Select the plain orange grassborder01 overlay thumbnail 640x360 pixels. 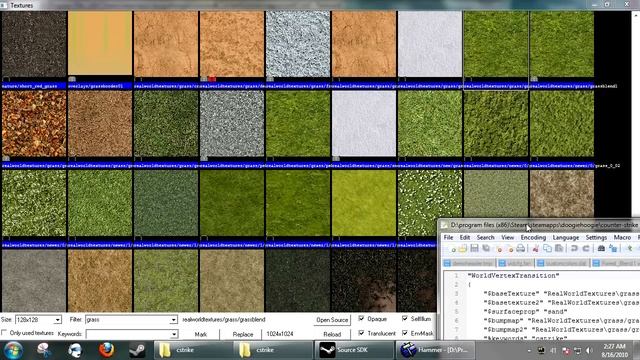point(100,44)
